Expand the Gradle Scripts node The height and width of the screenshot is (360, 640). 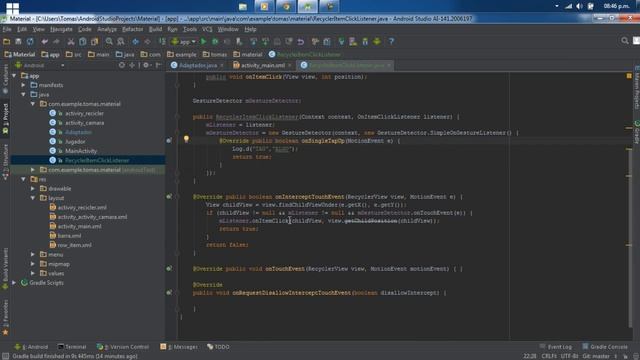14,283
